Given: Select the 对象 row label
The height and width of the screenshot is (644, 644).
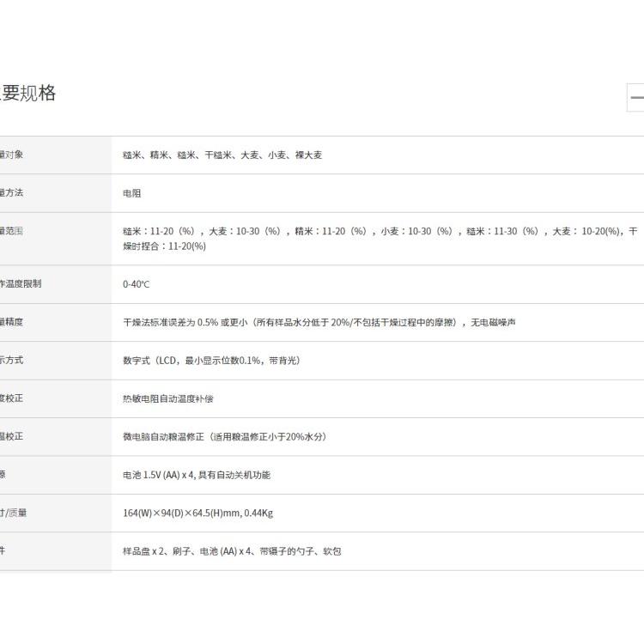Looking at the screenshot, I should point(11,155).
